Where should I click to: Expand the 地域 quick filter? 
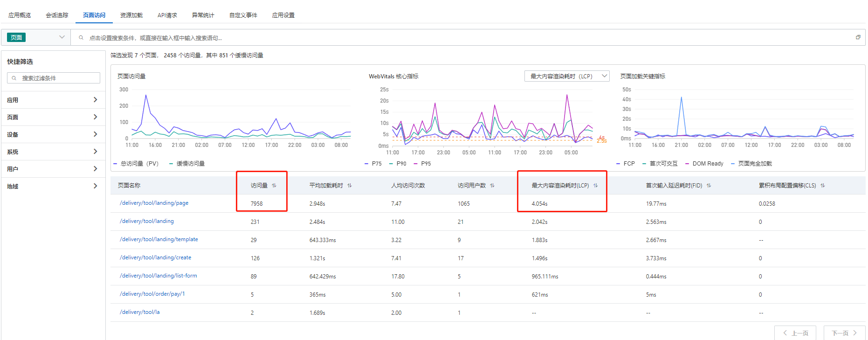click(x=52, y=186)
